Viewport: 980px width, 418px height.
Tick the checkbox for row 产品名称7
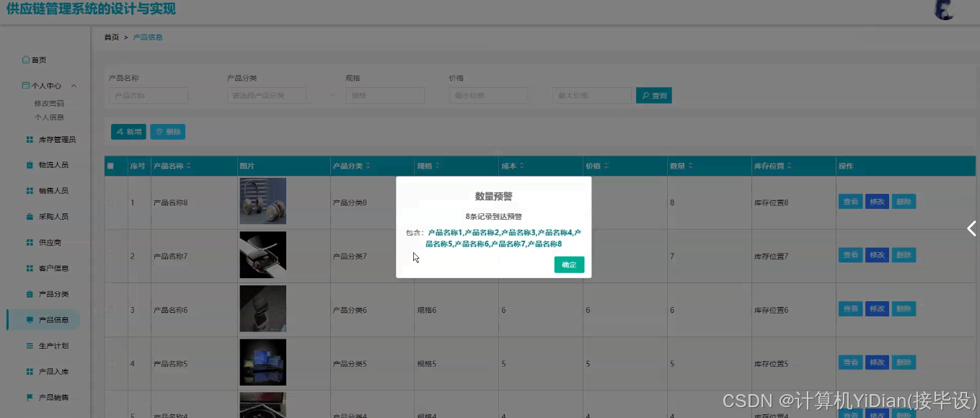[x=110, y=256]
